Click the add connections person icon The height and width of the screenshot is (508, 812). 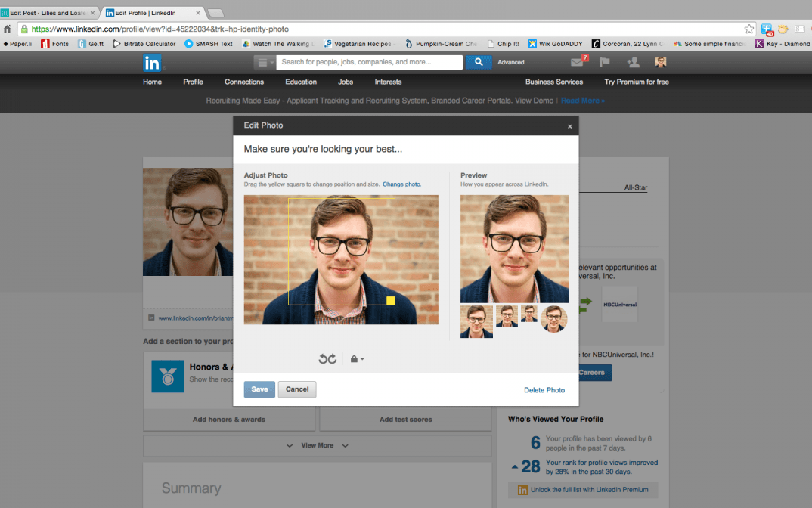coord(632,62)
